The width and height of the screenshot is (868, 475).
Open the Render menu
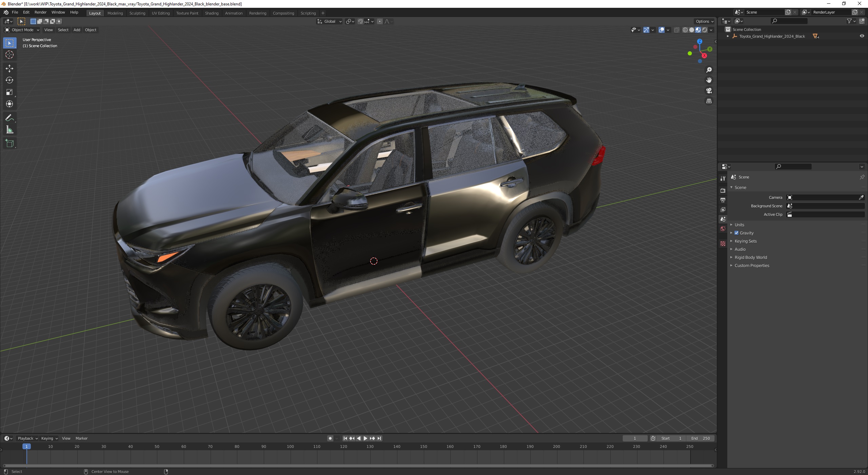[x=40, y=12]
